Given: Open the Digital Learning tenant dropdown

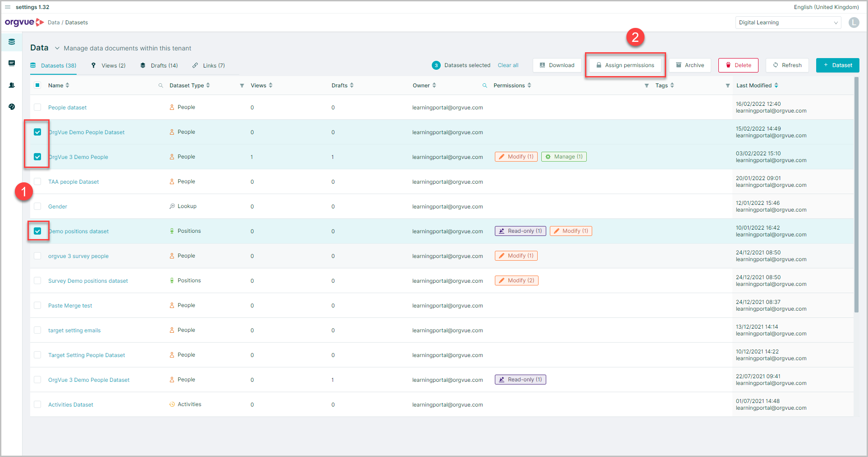Looking at the screenshot, I should pos(788,23).
